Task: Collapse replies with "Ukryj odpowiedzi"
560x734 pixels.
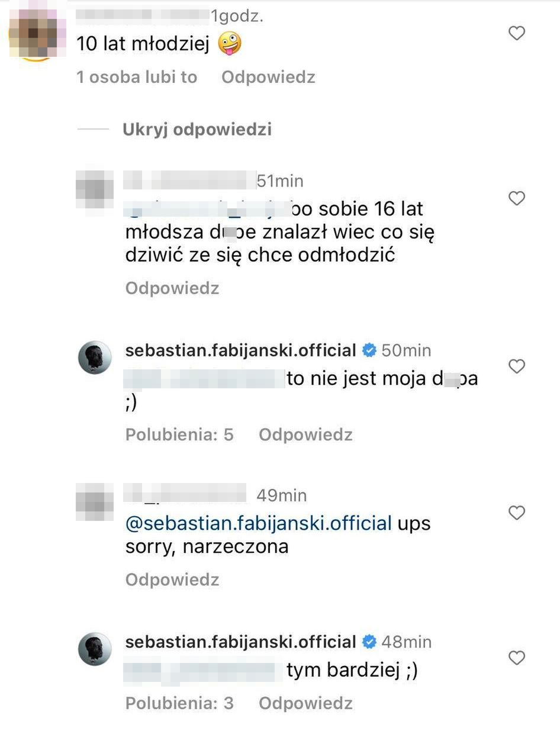Action: pos(197,130)
